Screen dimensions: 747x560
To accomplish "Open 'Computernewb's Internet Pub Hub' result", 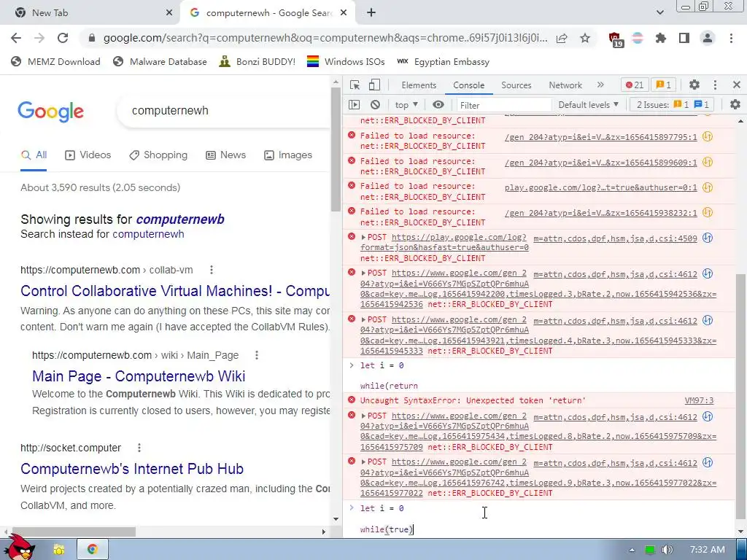I will (132, 469).
